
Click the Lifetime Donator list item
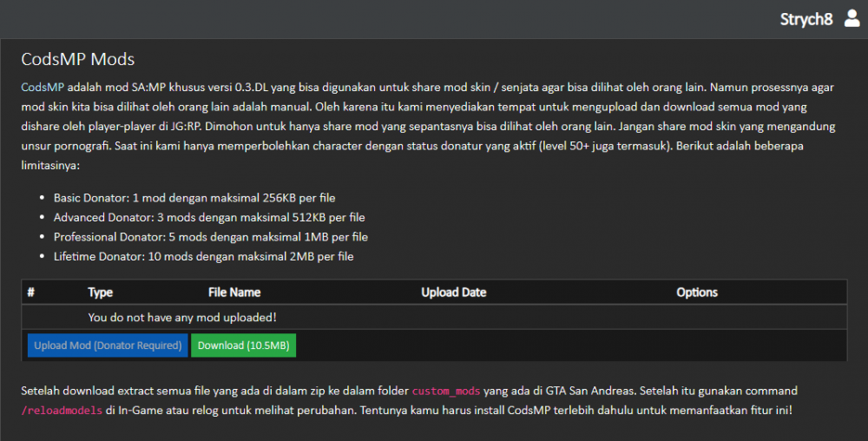click(x=204, y=257)
